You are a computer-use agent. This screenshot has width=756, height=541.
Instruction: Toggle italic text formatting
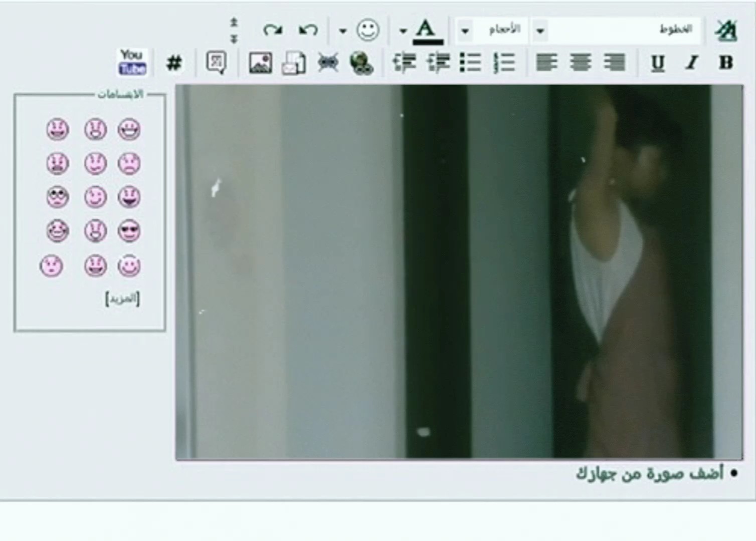(x=692, y=63)
